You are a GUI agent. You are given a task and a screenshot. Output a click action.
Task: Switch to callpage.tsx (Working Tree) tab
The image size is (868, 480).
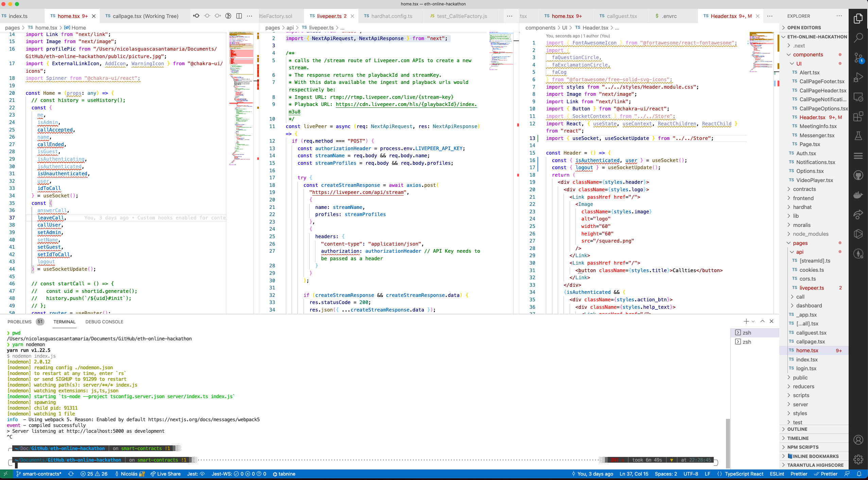142,16
